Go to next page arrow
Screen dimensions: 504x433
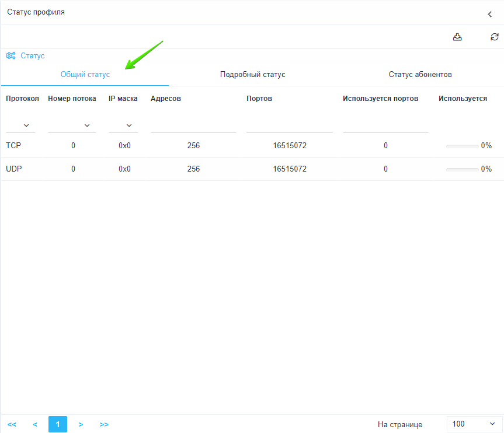pyautogui.click(x=81, y=424)
